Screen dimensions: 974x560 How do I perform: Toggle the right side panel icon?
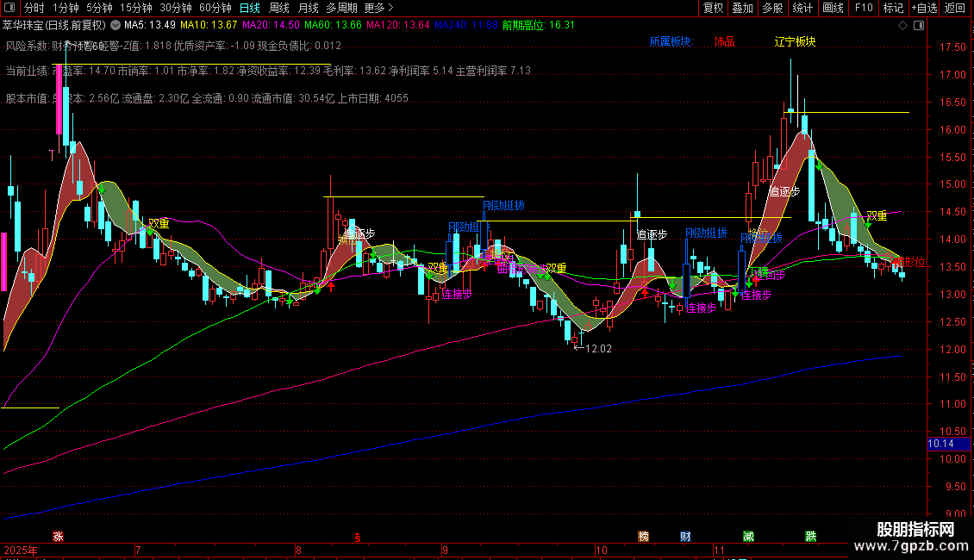click(919, 26)
